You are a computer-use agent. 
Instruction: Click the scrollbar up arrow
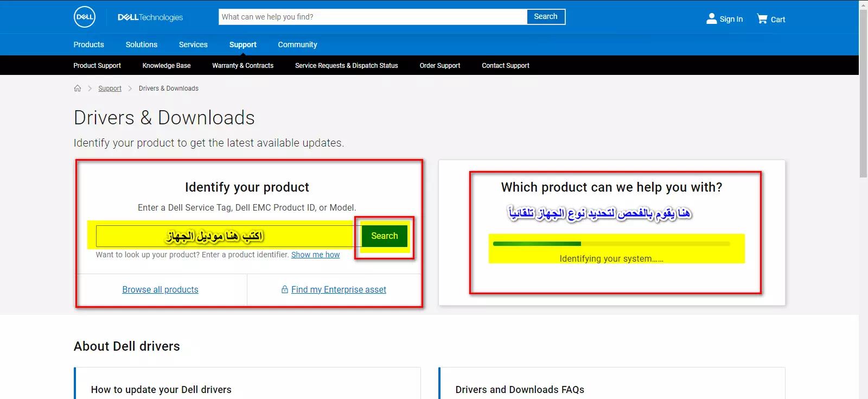863,4
